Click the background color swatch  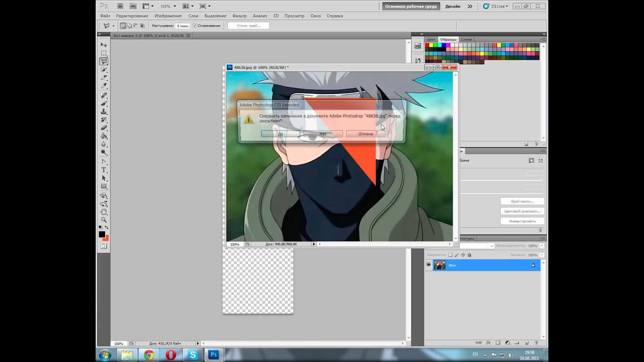[x=106, y=238]
